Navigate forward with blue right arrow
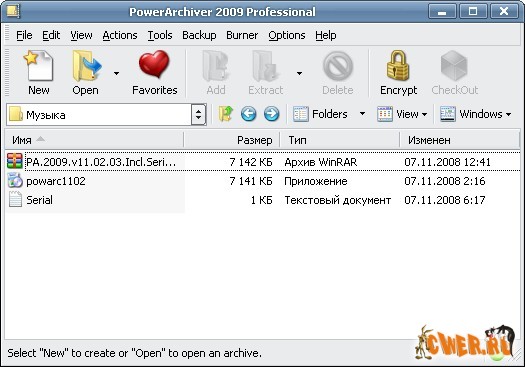 (x=271, y=114)
